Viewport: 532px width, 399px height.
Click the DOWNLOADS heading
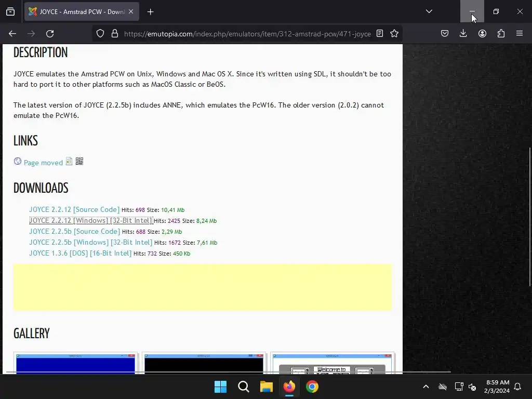pos(41,188)
